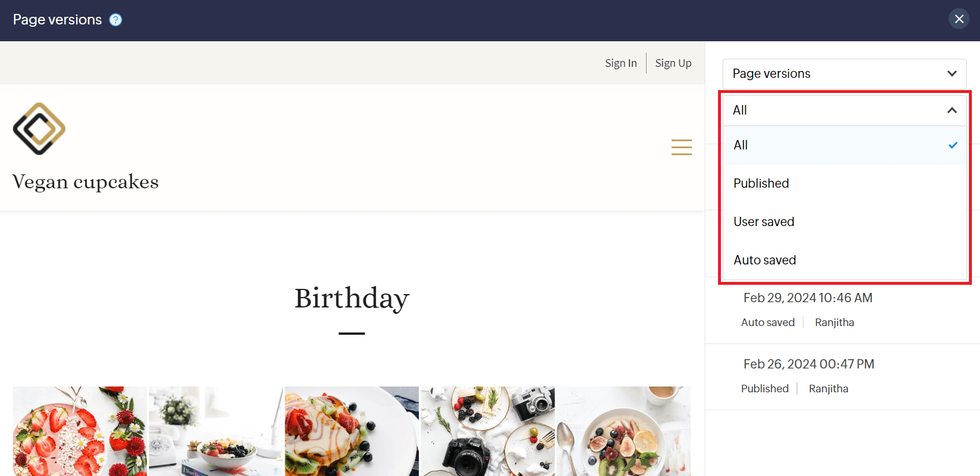Click the diamond logo icon

click(x=40, y=129)
